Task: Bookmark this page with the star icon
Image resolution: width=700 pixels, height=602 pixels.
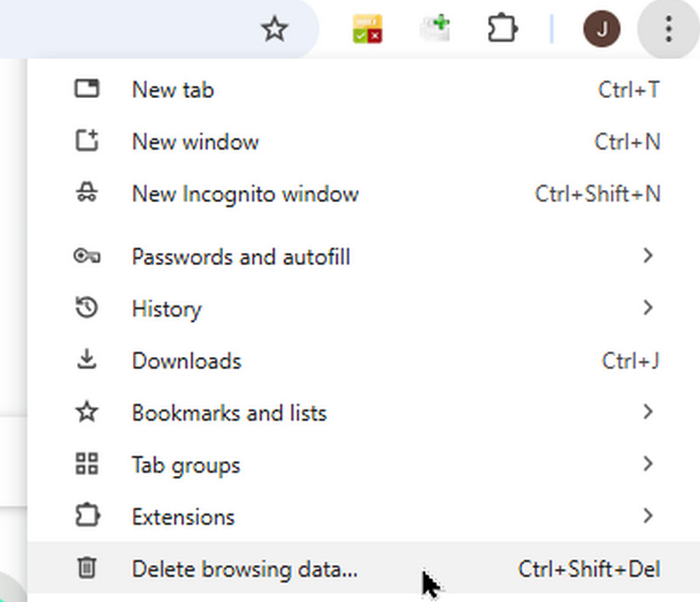Action: pos(275,31)
